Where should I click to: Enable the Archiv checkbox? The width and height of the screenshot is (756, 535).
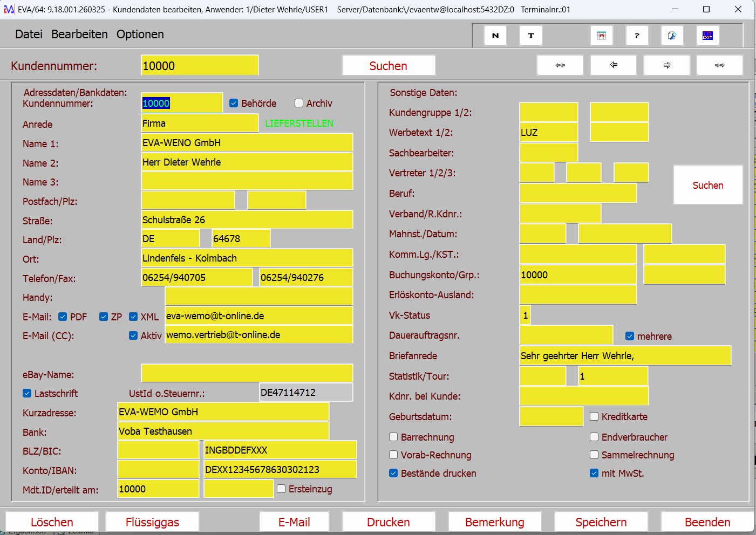click(x=299, y=103)
